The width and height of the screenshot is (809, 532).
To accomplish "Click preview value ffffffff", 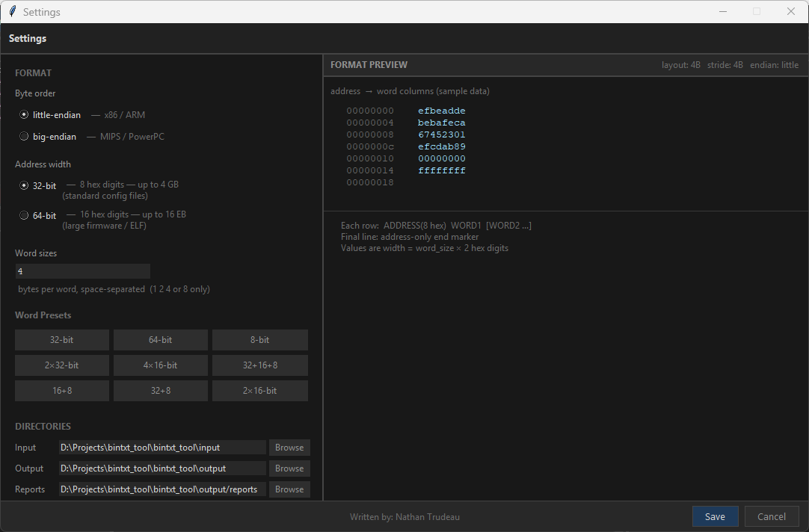I will pos(442,170).
